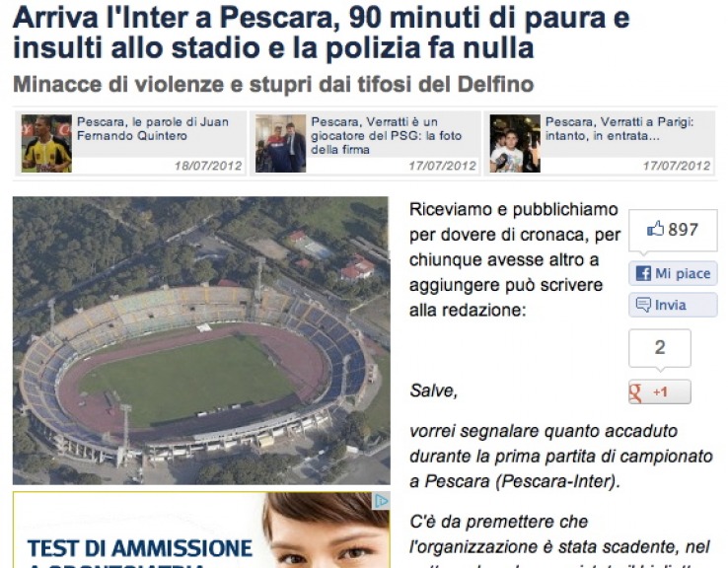Click the Google plus count bubble showing 2
The image size is (728, 568).
point(660,348)
